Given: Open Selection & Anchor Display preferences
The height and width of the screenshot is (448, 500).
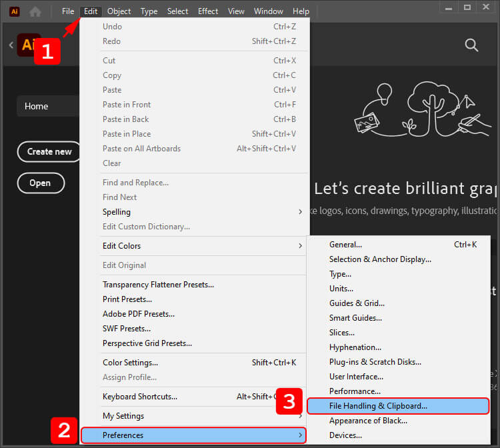Looking at the screenshot, I should (398, 259).
